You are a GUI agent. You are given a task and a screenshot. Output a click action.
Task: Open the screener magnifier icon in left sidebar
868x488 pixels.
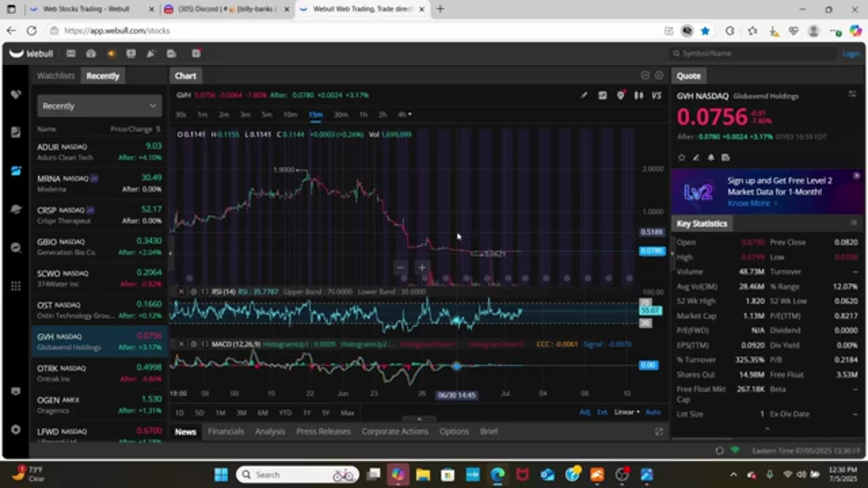(16, 247)
